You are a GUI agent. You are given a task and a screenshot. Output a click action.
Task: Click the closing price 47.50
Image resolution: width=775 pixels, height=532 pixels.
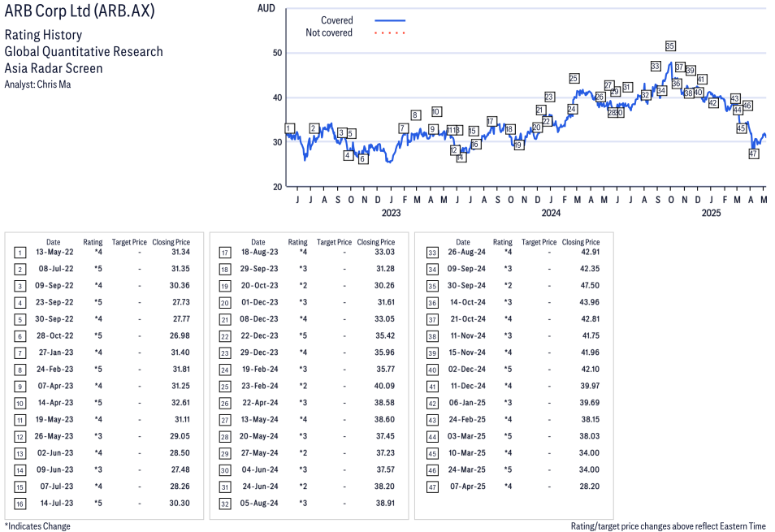click(x=590, y=286)
